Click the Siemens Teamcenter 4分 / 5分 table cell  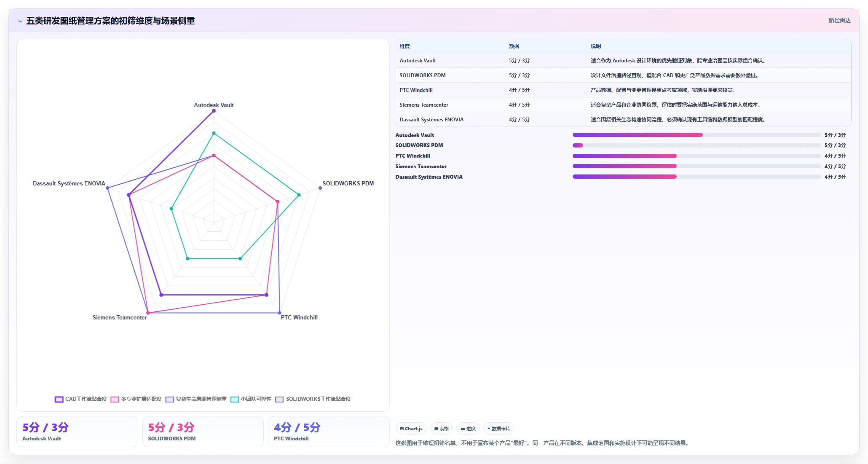click(519, 105)
